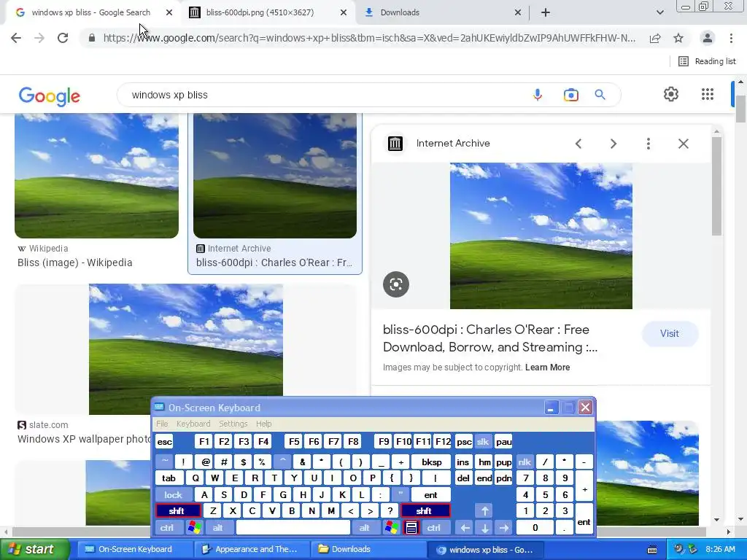Open the Chrome profile avatar icon

click(x=708, y=38)
